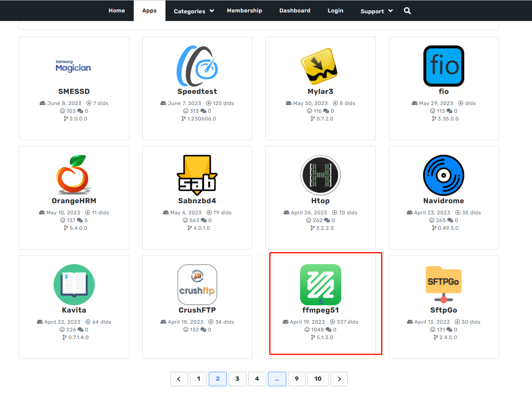The image size is (532, 394).
Task: Click the search magnifier in navigation bar
Action: (407, 11)
